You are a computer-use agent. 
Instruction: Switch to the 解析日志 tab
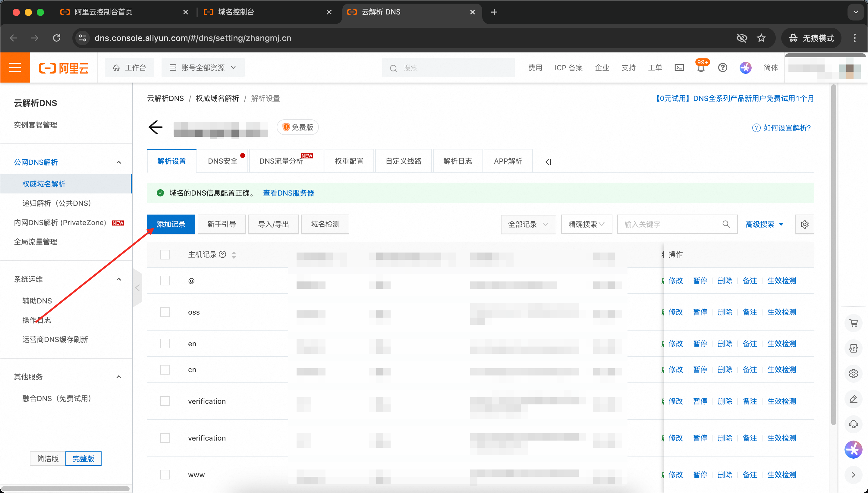458,161
